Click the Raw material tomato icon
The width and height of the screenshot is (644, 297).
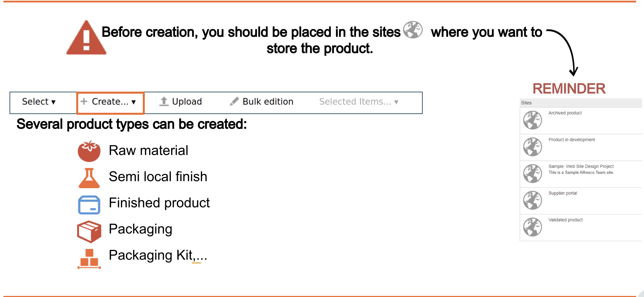coord(89,151)
